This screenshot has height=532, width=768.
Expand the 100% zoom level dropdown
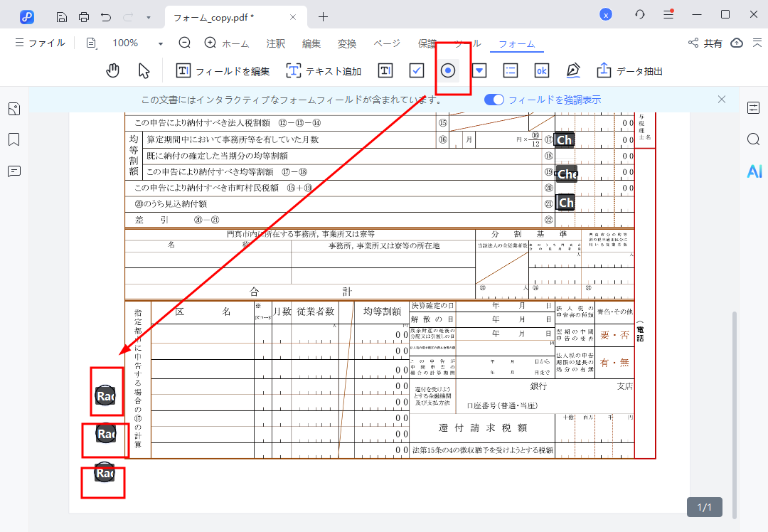(161, 43)
